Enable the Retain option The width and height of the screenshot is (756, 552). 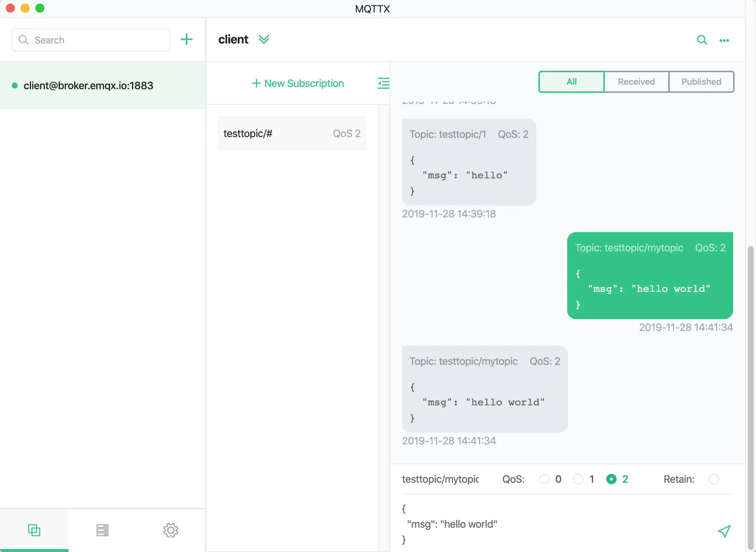(x=714, y=479)
